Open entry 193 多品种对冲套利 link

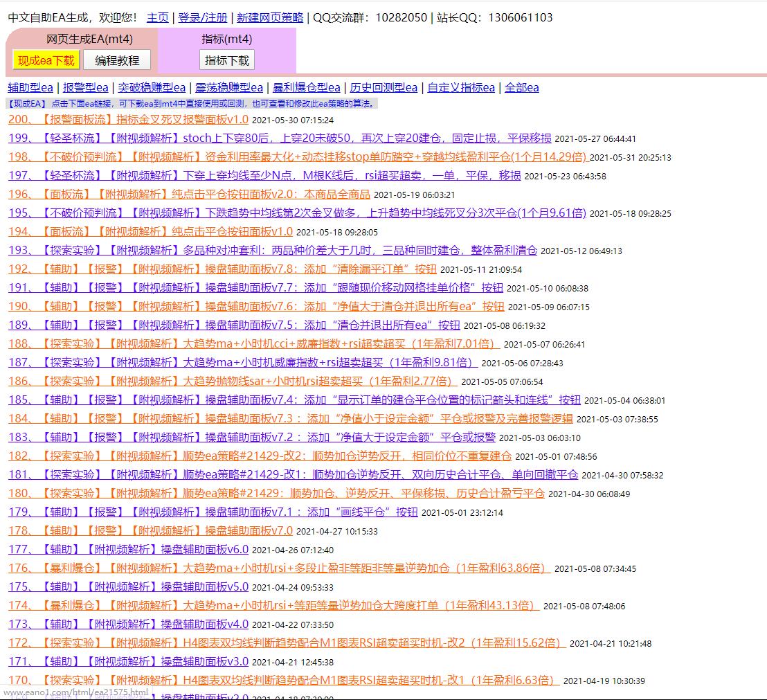273,251
